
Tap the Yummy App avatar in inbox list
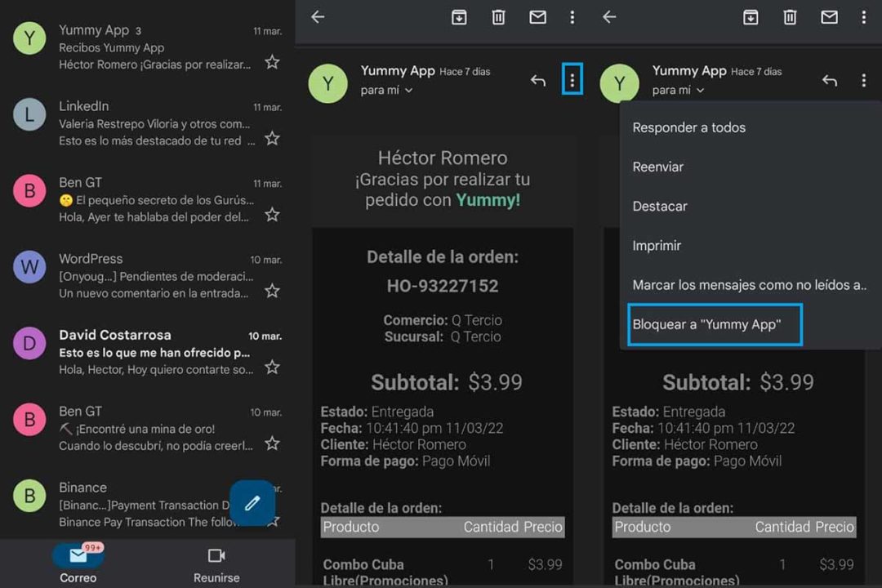tap(29, 38)
